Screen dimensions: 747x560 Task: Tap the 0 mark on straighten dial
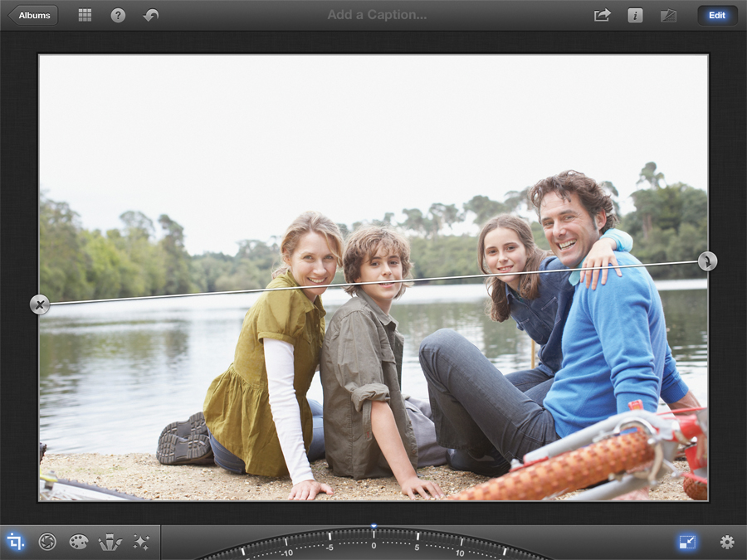coord(373,546)
